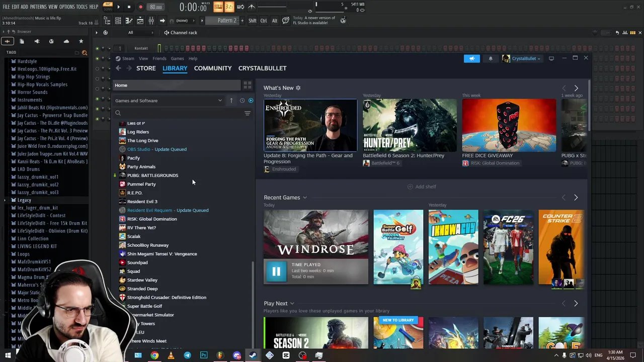Switch to the COMMUNITY tab in Steam

coord(213,68)
